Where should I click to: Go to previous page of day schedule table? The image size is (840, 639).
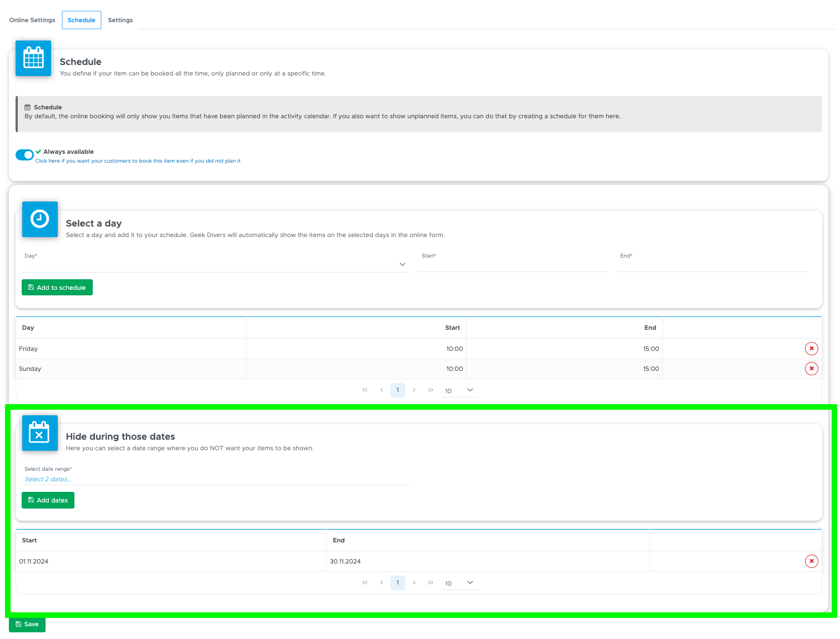coord(382,390)
